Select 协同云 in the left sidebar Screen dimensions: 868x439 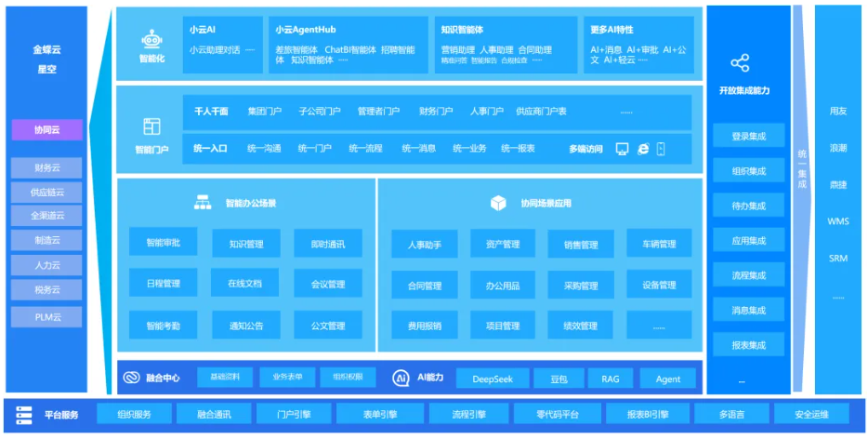point(47,130)
